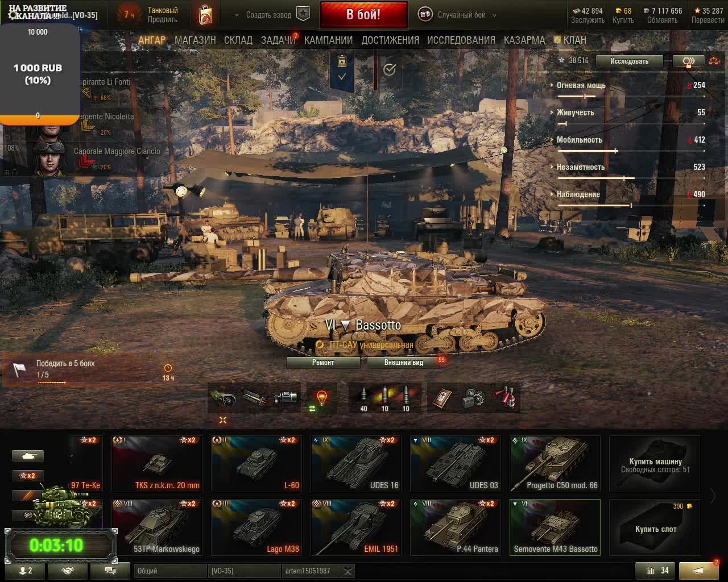
Task: Open the Случайный бой battle mode dropdown
Action: [x=457, y=15]
